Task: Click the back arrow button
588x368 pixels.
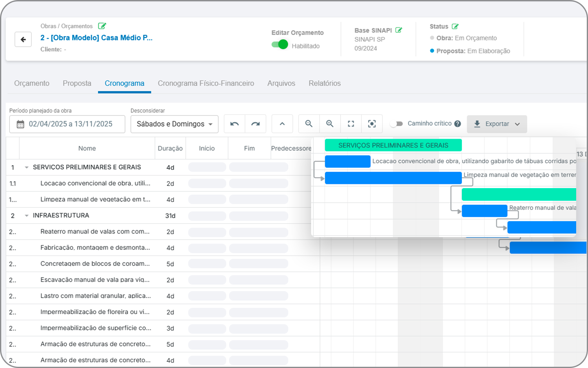Action: tap(23, 40)
